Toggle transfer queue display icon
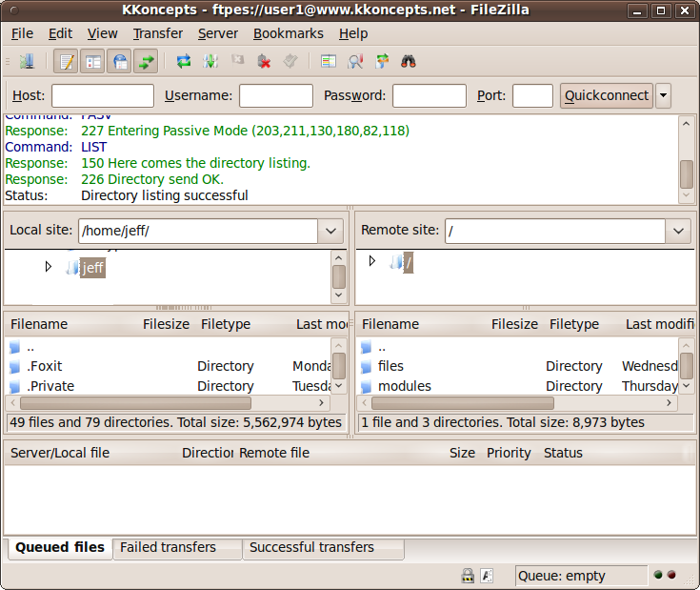 [x=146, y=61]
